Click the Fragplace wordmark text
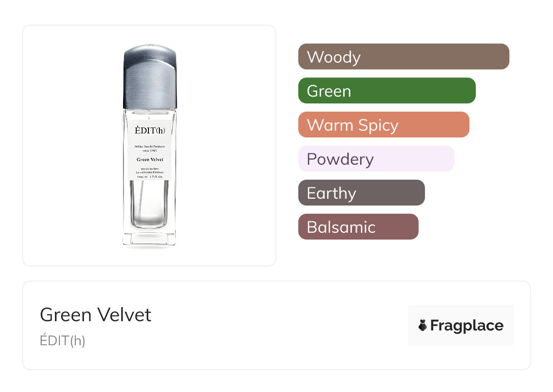Viewport: 553px width, 392px height. [467, 325]
